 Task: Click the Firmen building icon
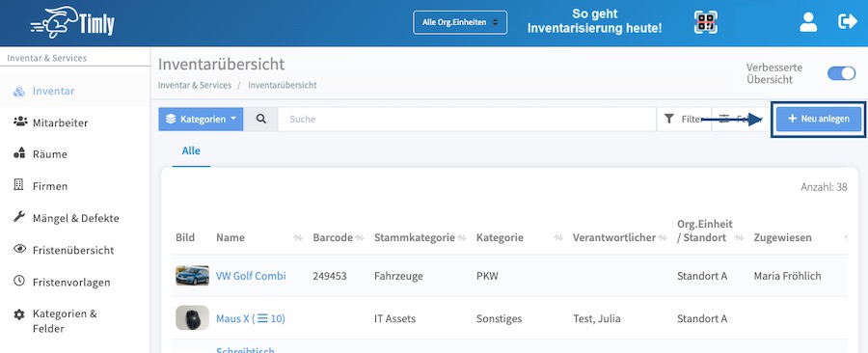(x=19, y=185)
